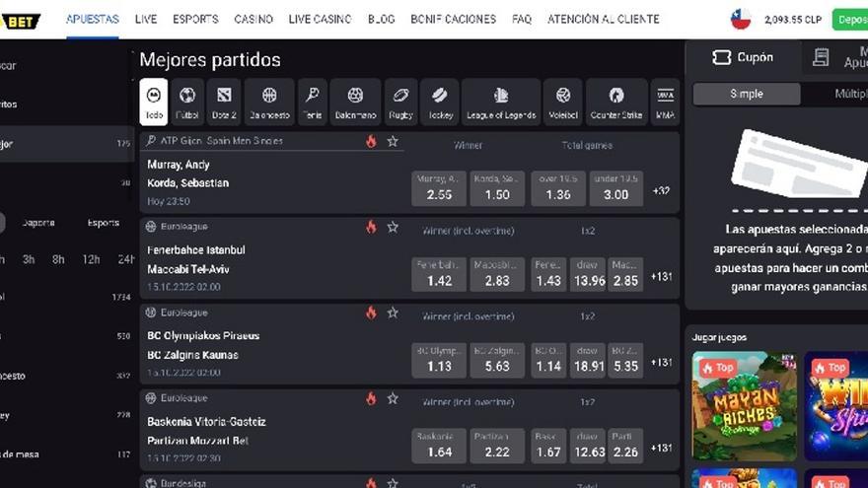
Task: Bet on BC Olympiakos winner at 1.13
Action: (x=439, y=360)
